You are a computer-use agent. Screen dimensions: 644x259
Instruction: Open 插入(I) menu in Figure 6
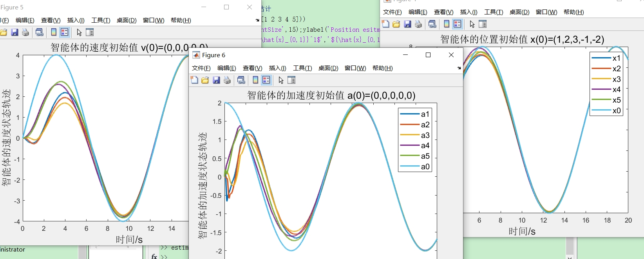[278, 68]
